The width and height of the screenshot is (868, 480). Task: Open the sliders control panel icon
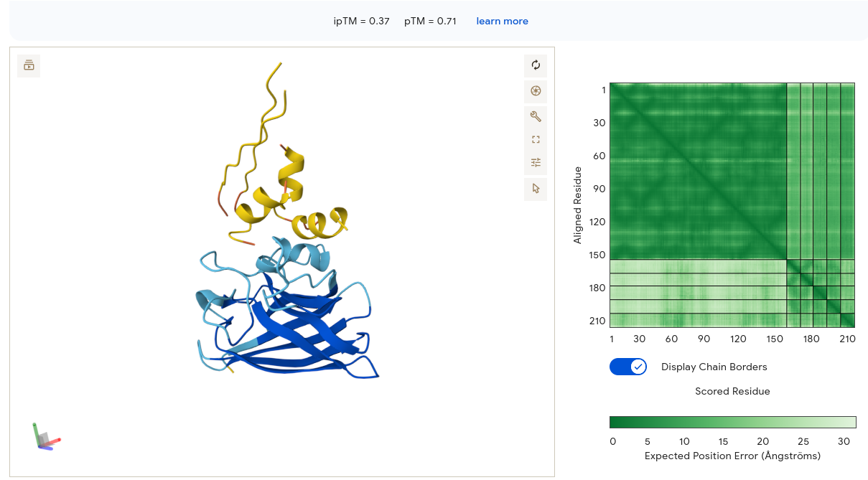pos(536,163)
